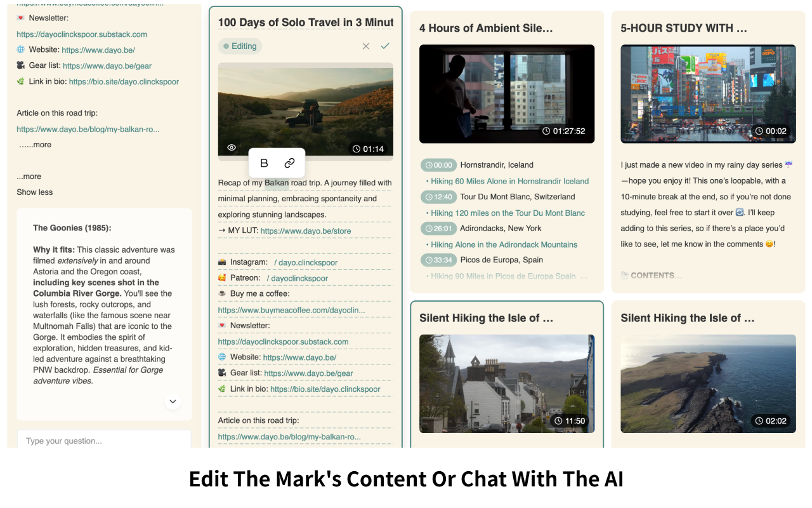Open substack link in editing card
This screenshot has width=812, height=508.
284,342
